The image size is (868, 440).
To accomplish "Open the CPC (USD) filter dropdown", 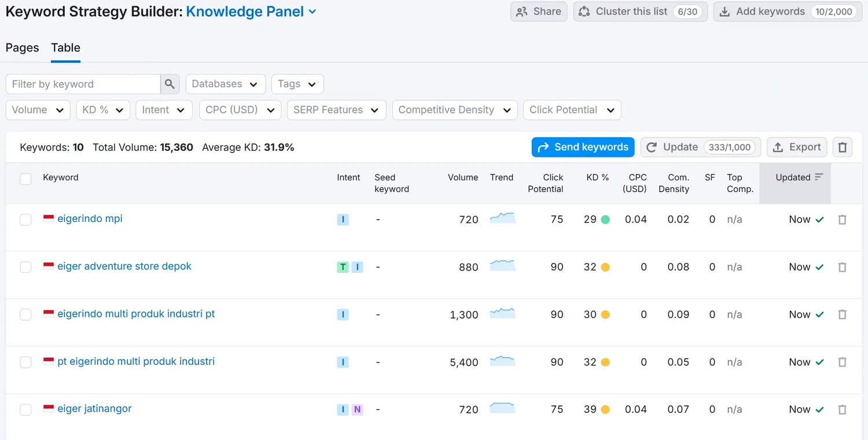I will (x=240, y=110).
